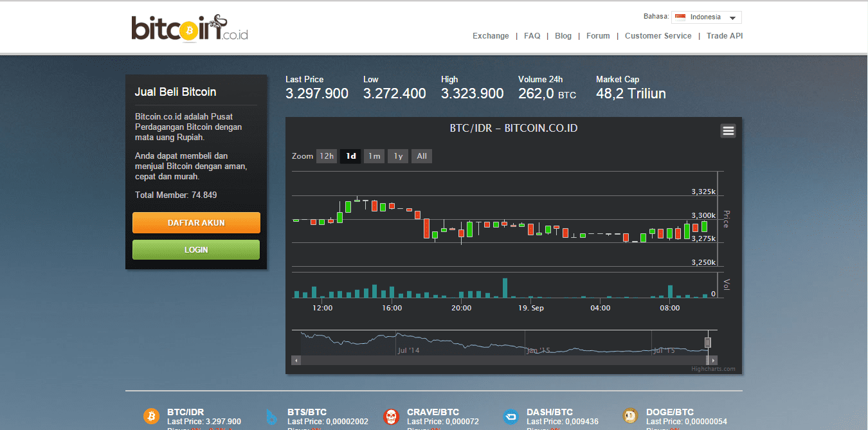Open Customer Service page
The image size is (868, 430).
click(658, 36)
